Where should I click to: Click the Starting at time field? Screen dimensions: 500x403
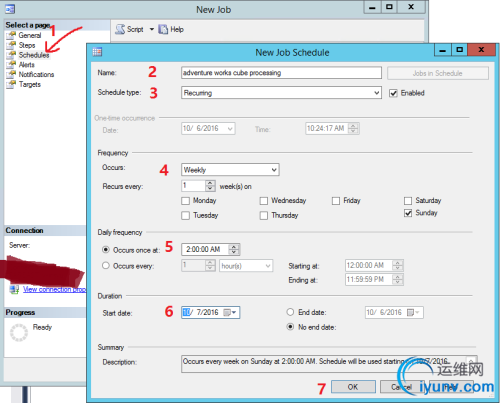[369, 265]
